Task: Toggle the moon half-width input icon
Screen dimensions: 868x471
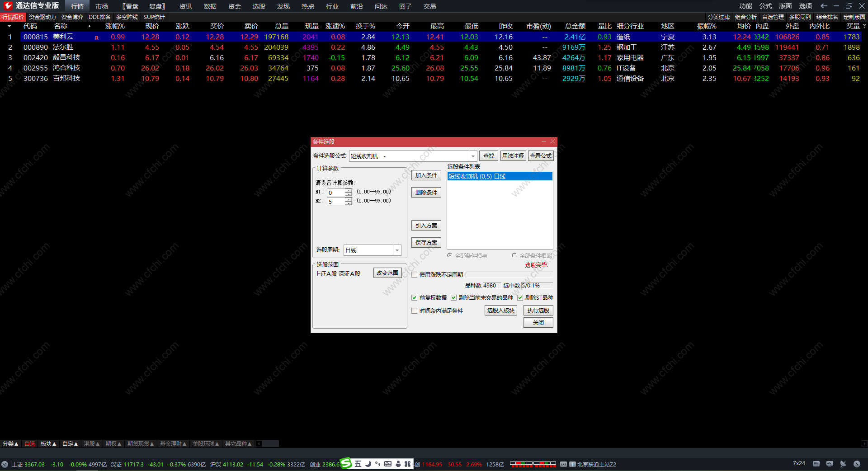Action: point(368,464)
